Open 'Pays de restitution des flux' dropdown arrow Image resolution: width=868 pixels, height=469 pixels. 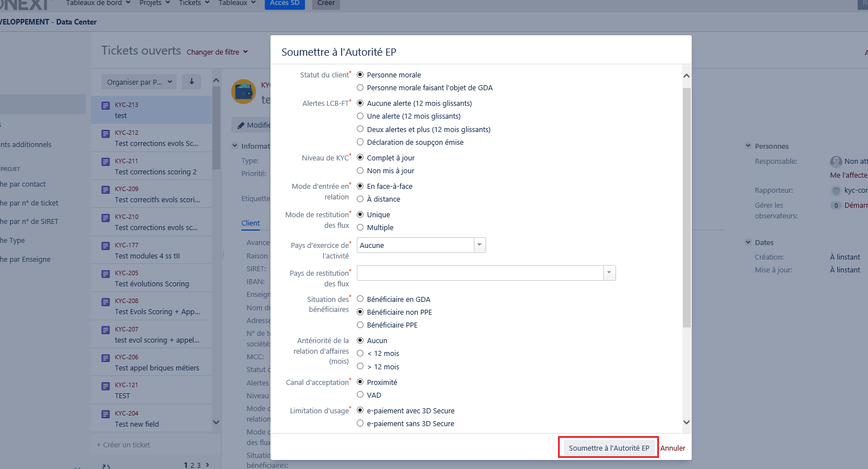(x=609, y=273)
